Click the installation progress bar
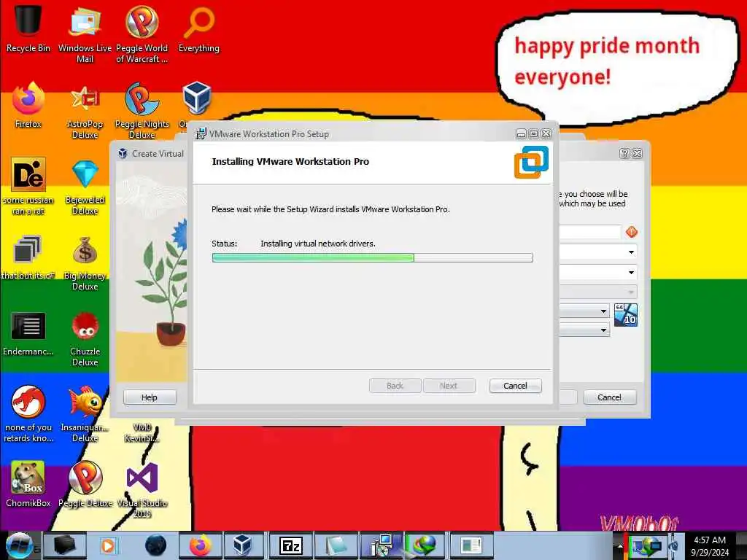The width and height of the screenshot is (747, 560). pos(372,257)
